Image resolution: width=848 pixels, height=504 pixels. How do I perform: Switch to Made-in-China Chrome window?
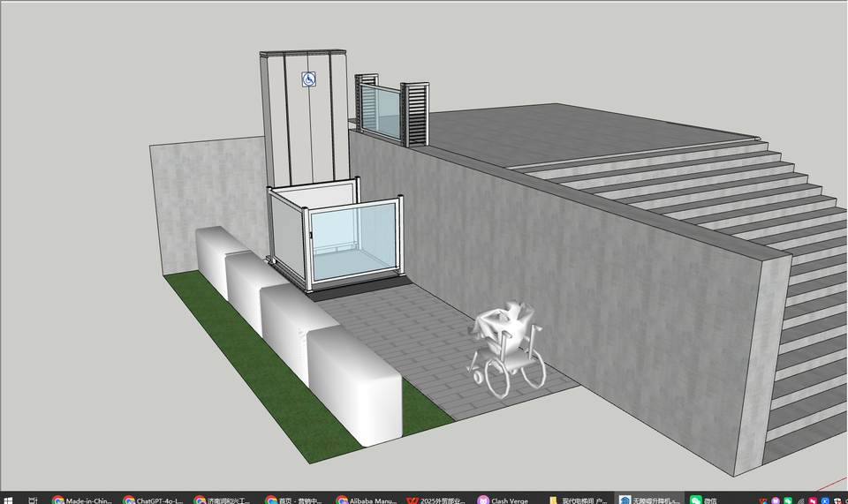[81, 500]
